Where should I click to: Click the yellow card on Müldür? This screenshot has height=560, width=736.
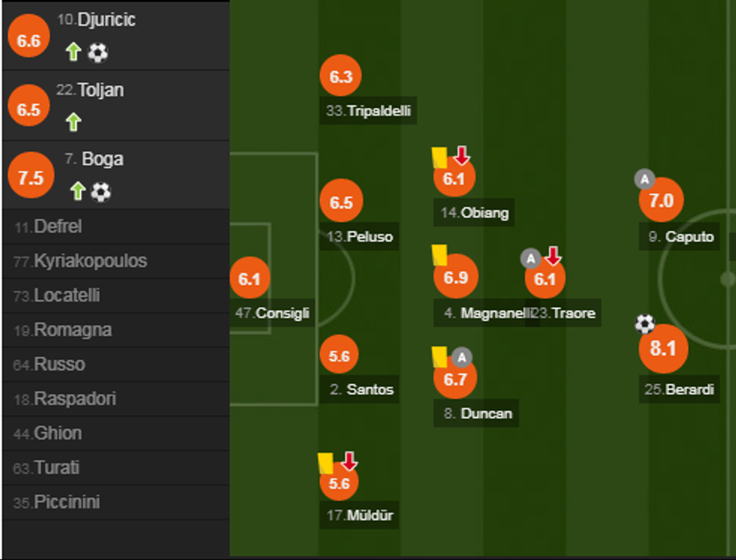click(x=325, y=462)
